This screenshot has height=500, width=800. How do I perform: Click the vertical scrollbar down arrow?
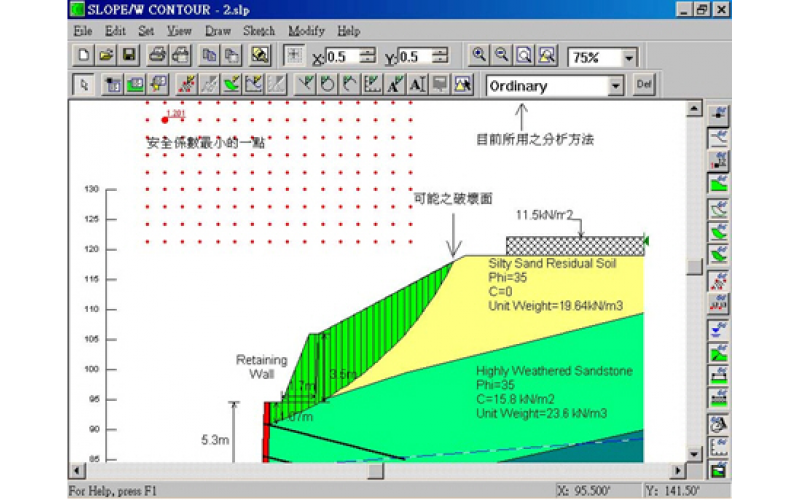[694, 454]
